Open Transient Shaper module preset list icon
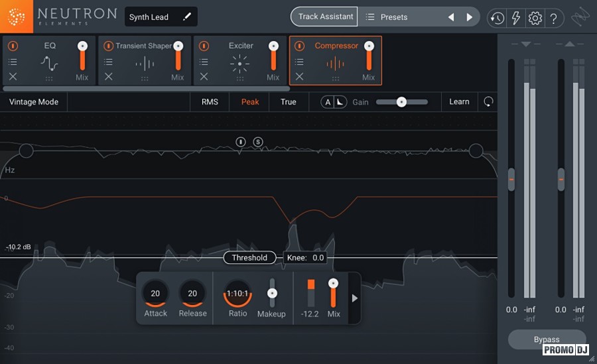597x364 pixels. point(108,62)
